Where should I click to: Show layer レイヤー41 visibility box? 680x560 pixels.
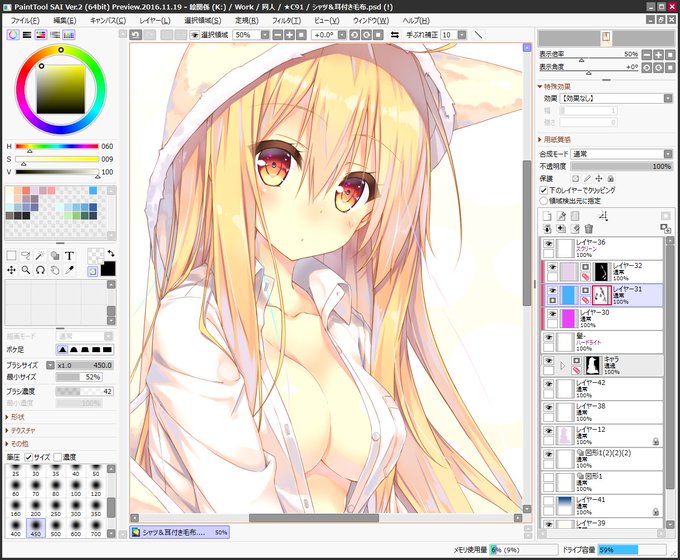(549, 501)
